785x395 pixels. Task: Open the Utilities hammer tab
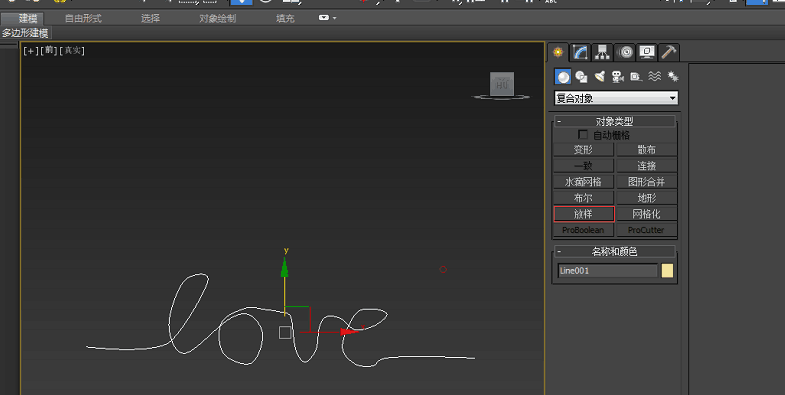(669, 52)
